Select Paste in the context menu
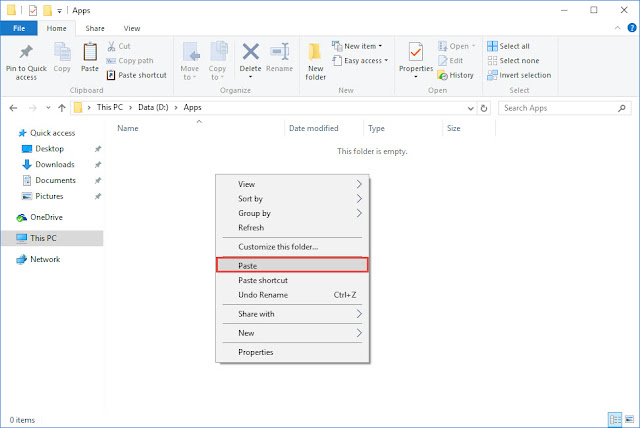The image size is (640, 428). coord(293,265)
